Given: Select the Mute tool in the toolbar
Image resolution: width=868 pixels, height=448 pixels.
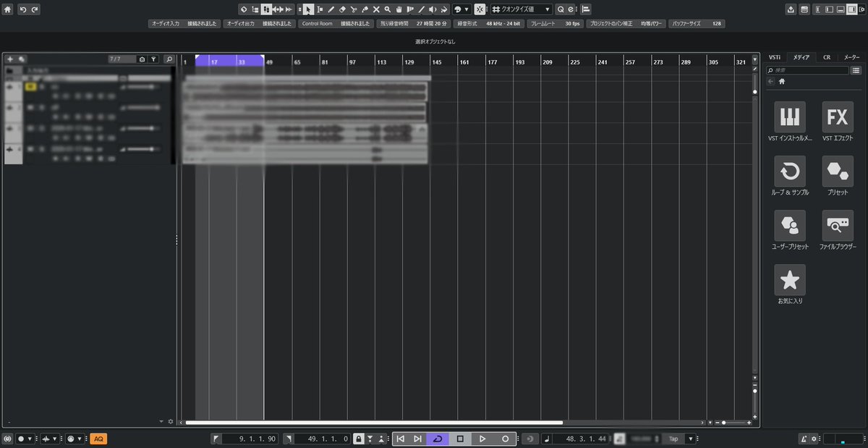Looking at the screenshot, I should (375, 9).
